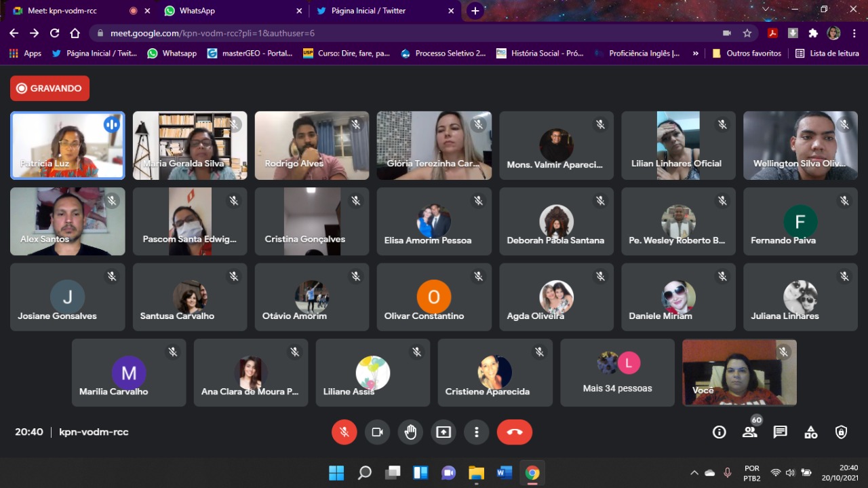Show hidden system tray icons
868x488 pixels.
tap(694, 473)
